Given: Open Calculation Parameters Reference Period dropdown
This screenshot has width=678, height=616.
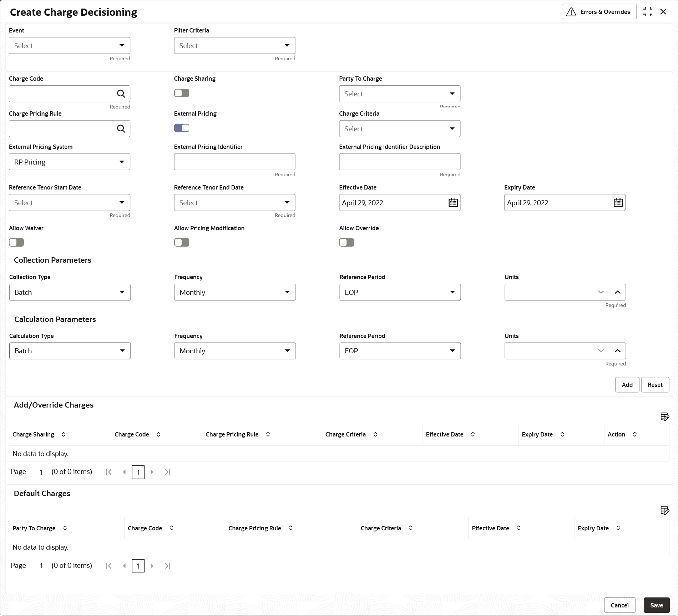Looking at the screenshot, I should [400, 351].
